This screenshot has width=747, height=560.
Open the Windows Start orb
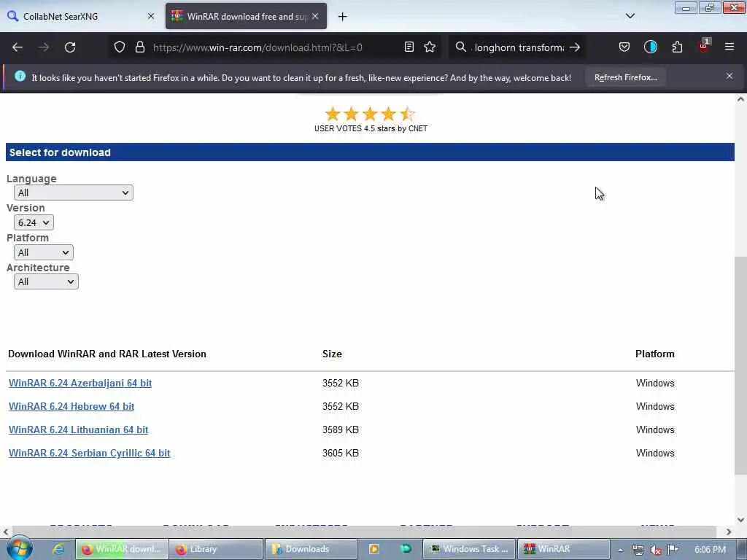(19, 548)
